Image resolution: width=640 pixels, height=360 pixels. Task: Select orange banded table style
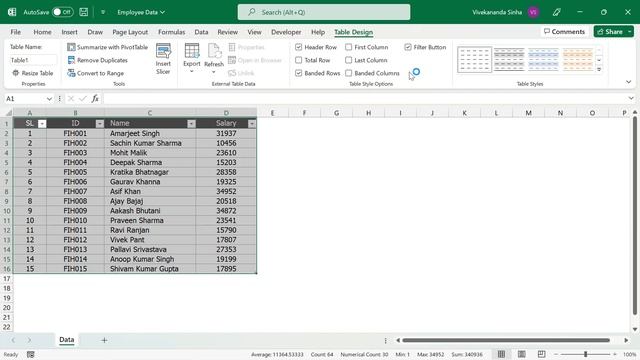point(577,60)
